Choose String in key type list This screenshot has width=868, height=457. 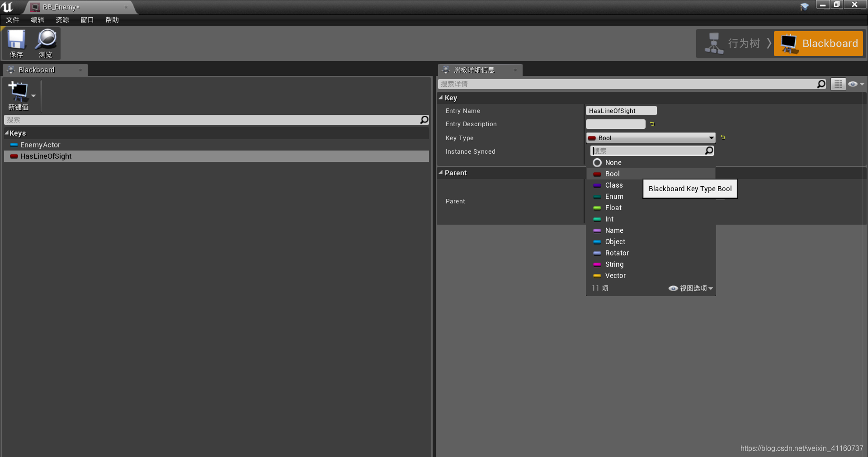tap(651, 264)
